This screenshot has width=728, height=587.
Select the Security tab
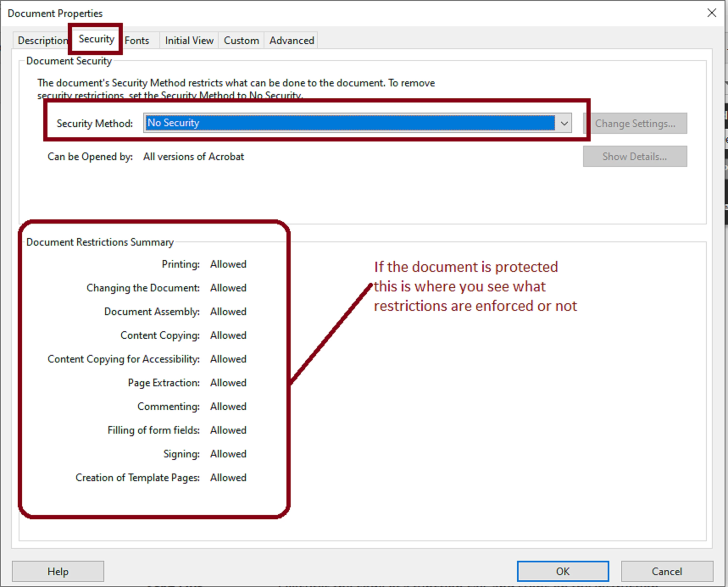[96, 39]
